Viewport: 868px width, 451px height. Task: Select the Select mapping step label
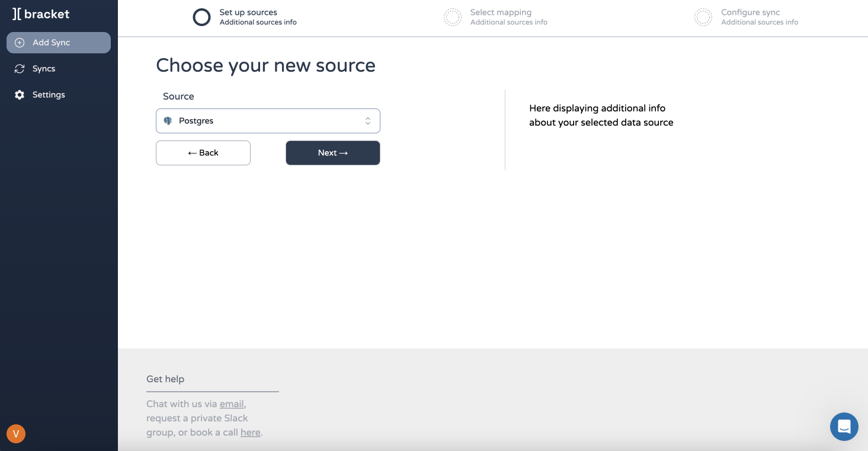(501, 12)
